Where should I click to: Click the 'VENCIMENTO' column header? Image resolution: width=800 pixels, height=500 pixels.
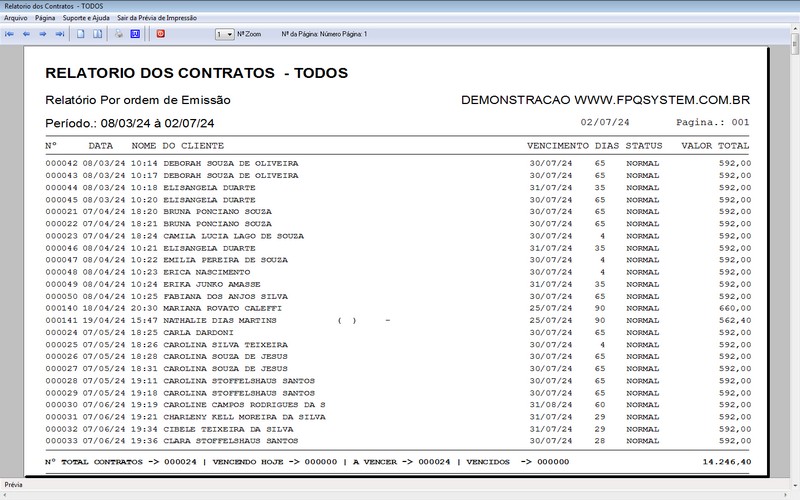[558, 146]
